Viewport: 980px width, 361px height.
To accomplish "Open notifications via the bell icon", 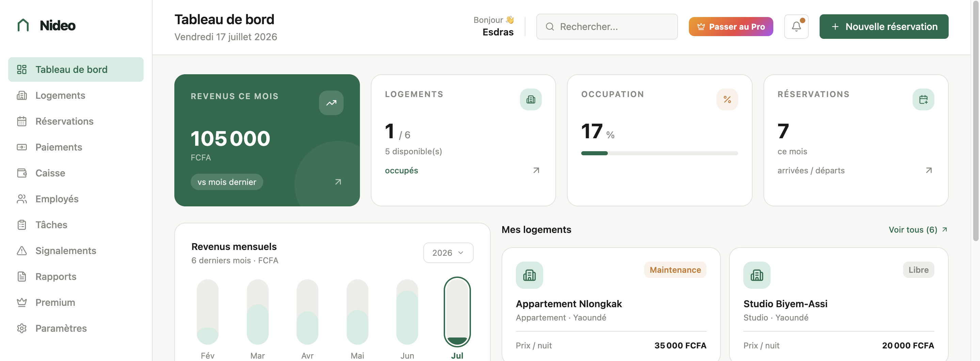I will pos(796,27).
